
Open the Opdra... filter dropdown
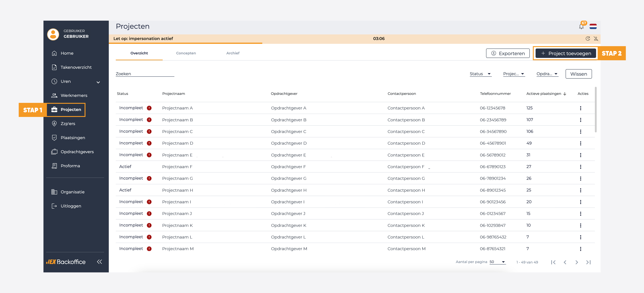click(547, 74)
